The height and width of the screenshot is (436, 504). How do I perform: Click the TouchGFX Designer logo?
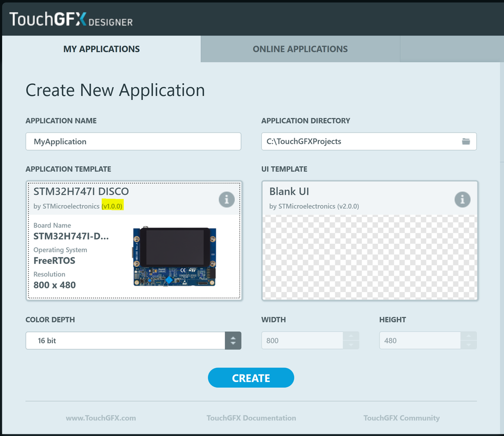71,19
